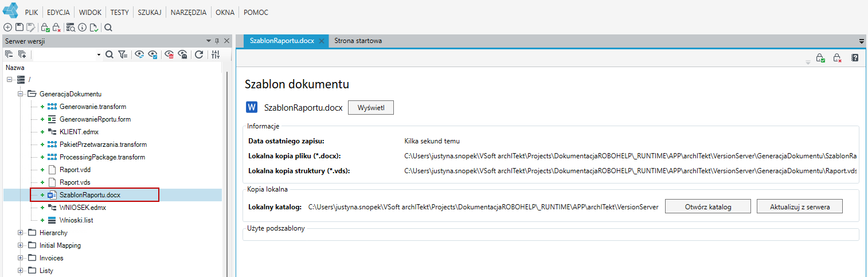Collapse the GeneracjaDokumentu folder
Viewport: 868px width, 277px height.
pyautogui.click(x=21, y=93)
